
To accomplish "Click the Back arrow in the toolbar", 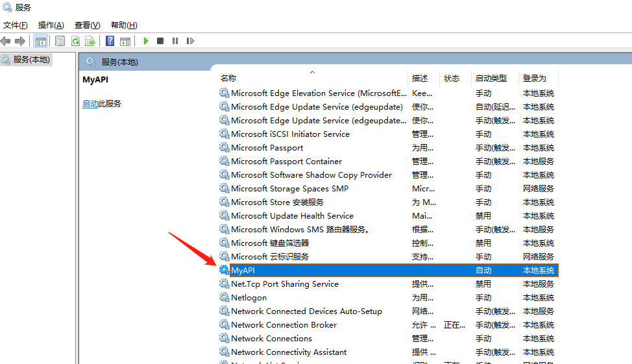I will pos(6,41).
